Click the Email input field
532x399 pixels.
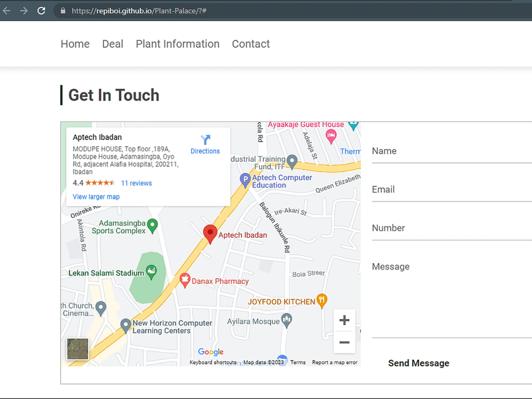click(x=452, y=189)
